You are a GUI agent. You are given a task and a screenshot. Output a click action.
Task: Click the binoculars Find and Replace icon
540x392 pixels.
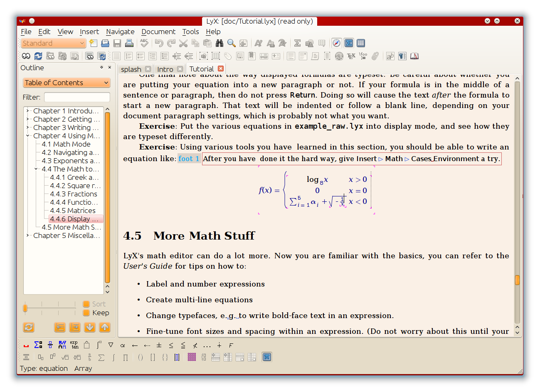coord(219,43)
